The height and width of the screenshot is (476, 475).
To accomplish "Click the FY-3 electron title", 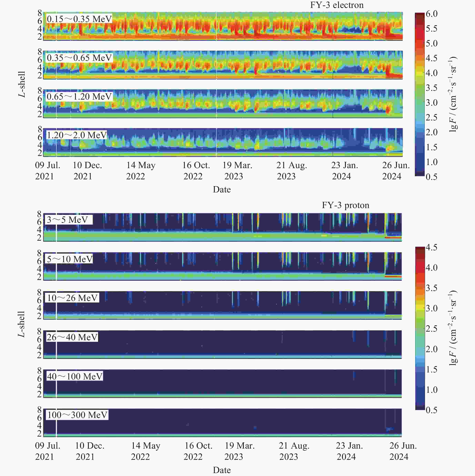I will pos(337,5).
